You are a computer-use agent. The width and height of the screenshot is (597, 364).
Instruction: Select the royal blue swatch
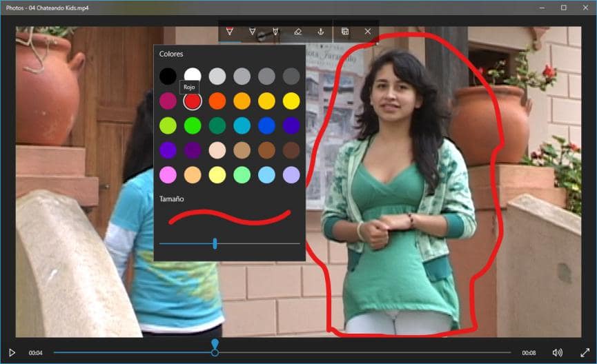(x=266, y=125)
